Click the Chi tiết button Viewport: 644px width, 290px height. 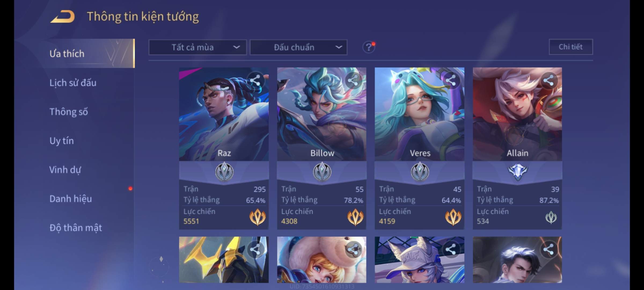click(x=571, y=47)
